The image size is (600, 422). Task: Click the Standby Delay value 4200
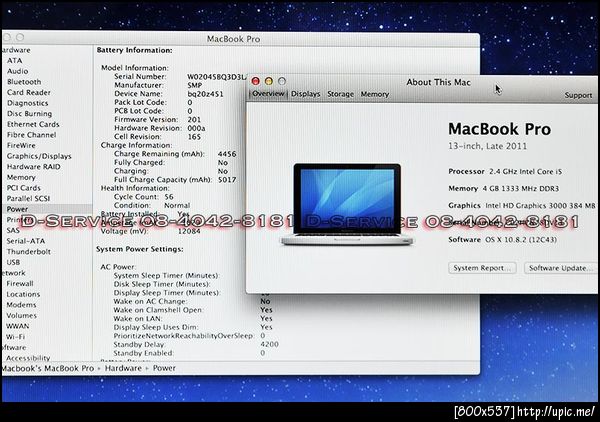[269, 344]
